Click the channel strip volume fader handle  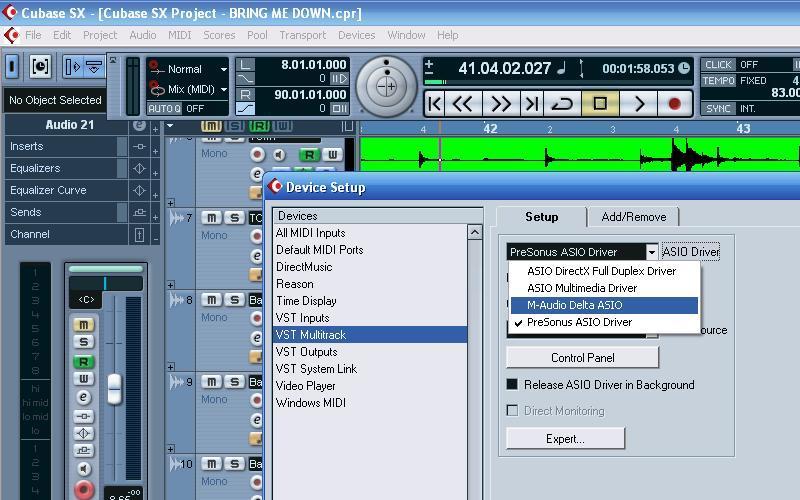click(114, 389)
